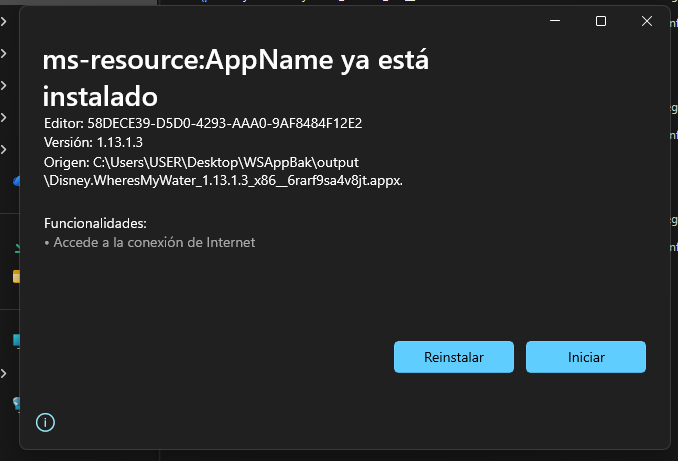
Task: Open the info circle icon
Action: [45, 422]
